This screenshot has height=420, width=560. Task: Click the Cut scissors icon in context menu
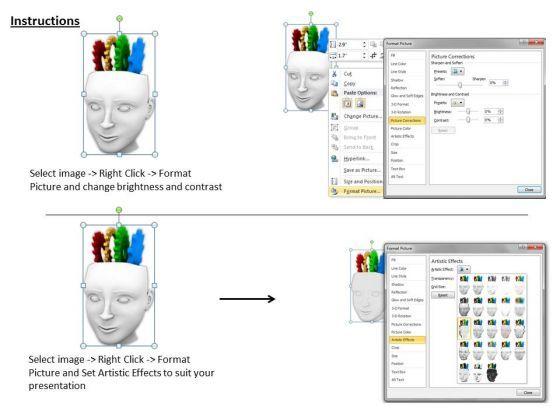(334, 74)
